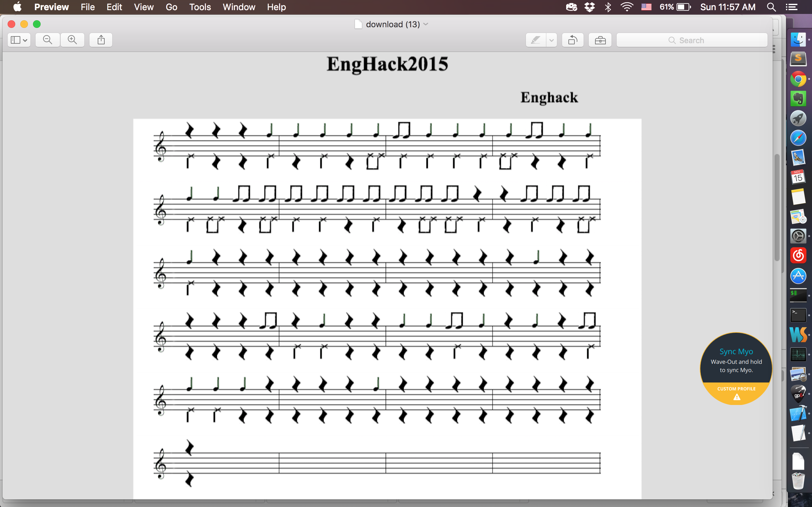Rotate the page with the Rotate button
The image size is (812, 507).
click(573, 40)
